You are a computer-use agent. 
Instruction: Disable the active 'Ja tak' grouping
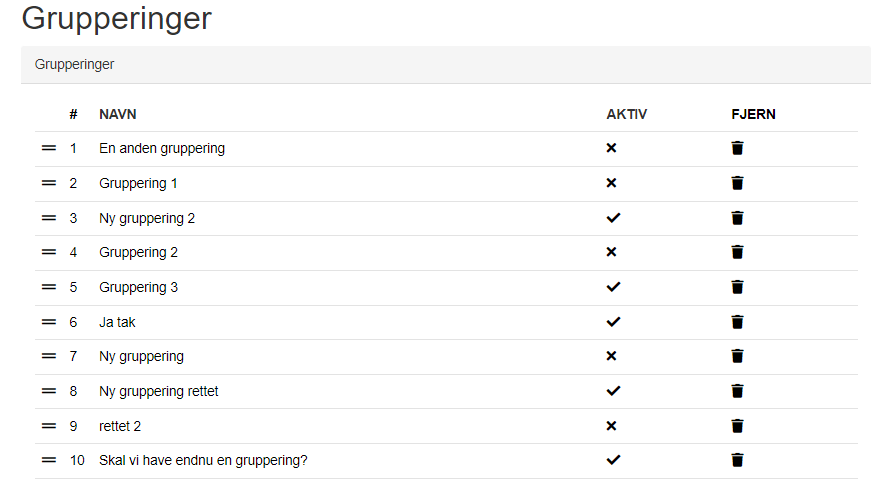pos(613,322)
